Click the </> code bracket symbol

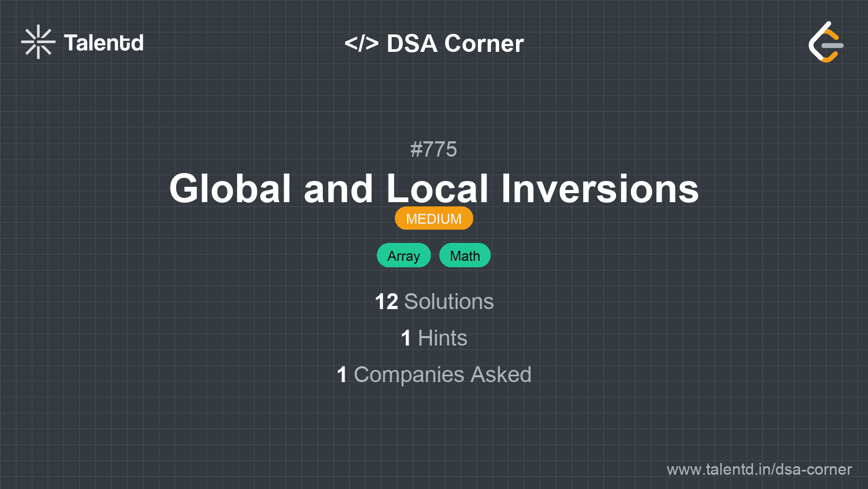[361, 43]
